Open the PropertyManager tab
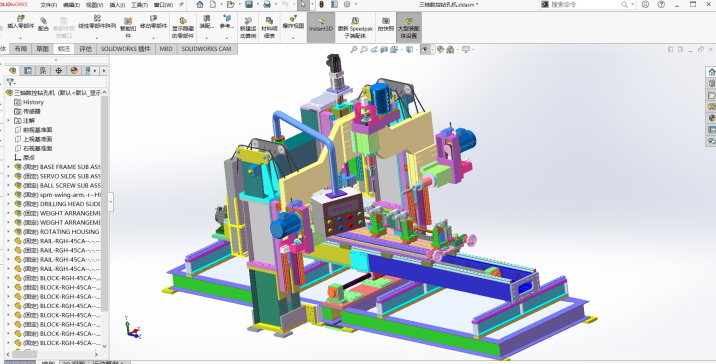The width and height of the screenshot is (716, 364). (x=28, y=70)
